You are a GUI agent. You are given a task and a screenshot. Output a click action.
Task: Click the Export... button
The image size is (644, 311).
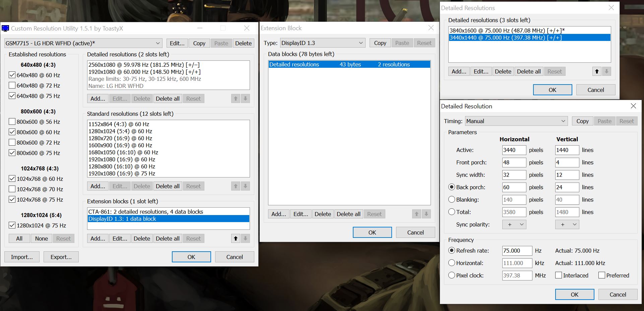coord(61,257)
